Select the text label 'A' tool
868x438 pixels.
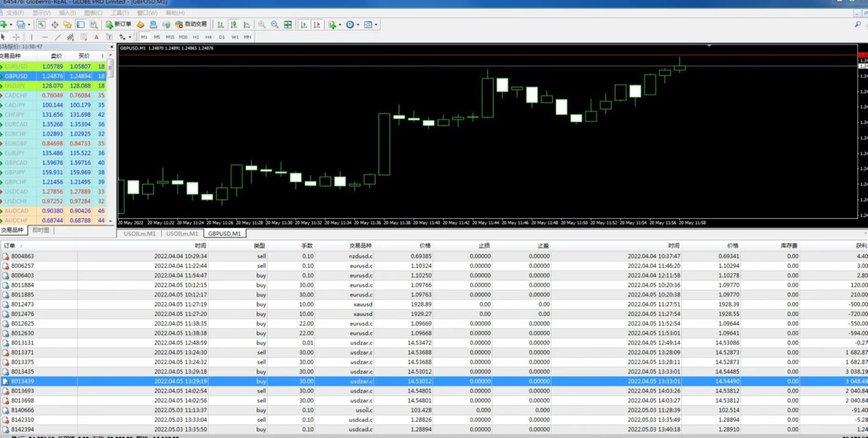point(96,36)
